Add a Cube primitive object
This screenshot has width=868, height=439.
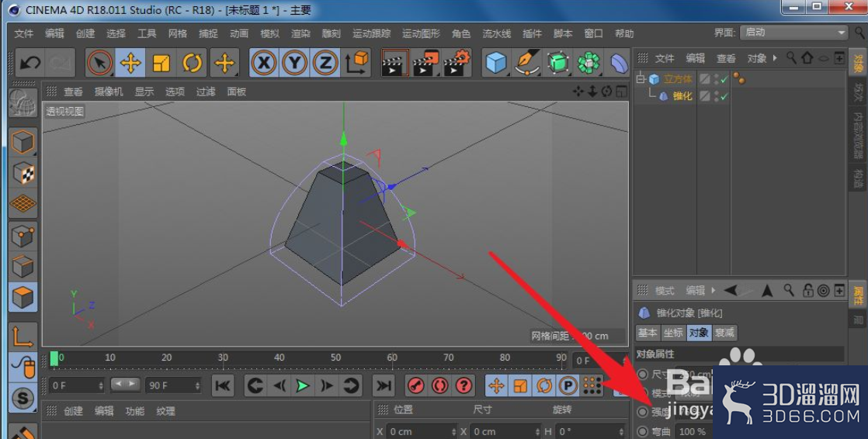click(496, 63)
